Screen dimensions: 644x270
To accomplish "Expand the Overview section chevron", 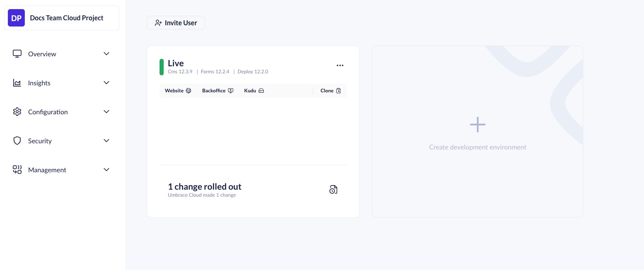I will coord(106,54).
